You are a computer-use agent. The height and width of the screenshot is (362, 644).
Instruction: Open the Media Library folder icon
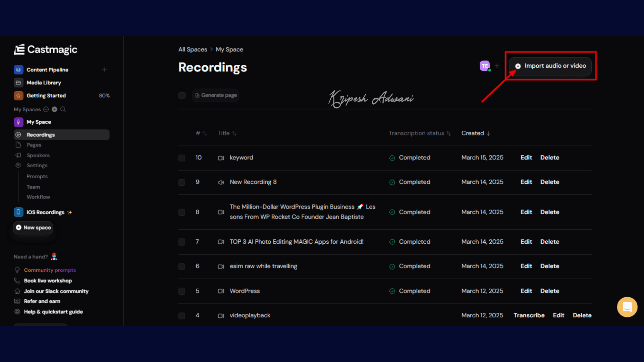pos(18,82)
